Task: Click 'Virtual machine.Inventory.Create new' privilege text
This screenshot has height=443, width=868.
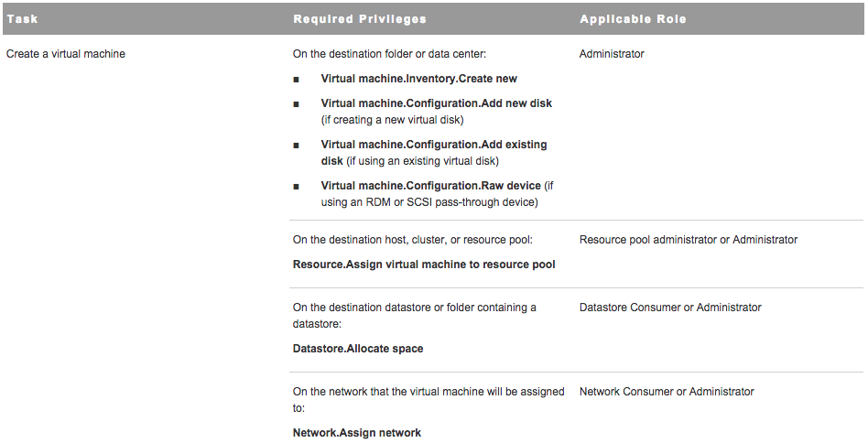Action: click(x=418, y=79)
